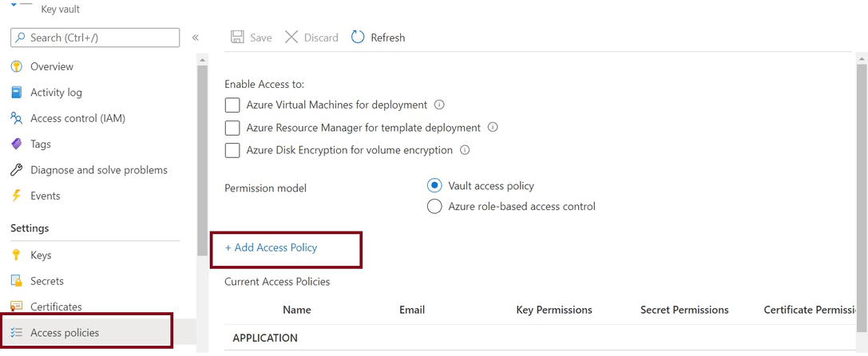
Task: Click the Current Access Policies heading
Action: [x=277, y=282]
